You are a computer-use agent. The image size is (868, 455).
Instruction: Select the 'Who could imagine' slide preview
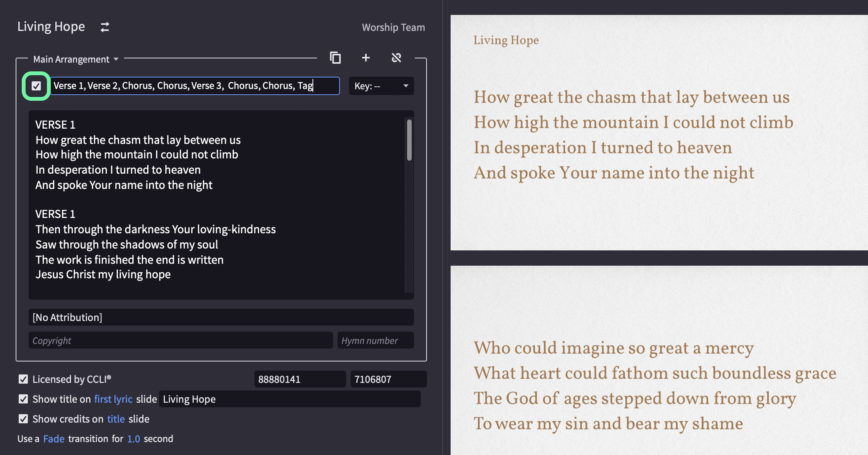(x=659, y=360)
